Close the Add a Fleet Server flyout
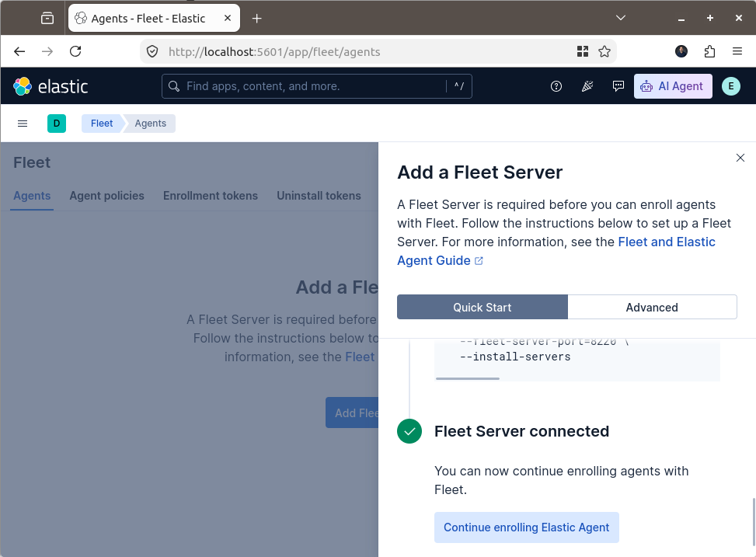This screenshot has height=557, width=756. point(740,158)
